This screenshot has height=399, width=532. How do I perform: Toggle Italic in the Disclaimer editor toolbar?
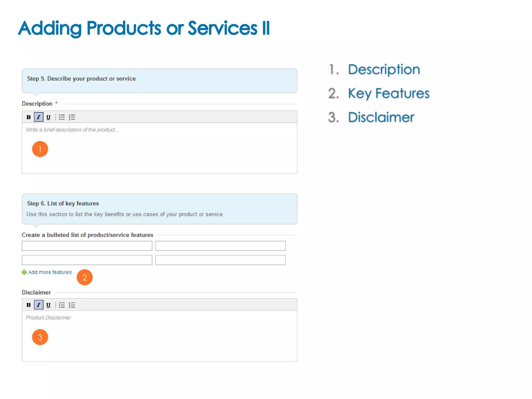pyautogui.click(x=38, y=305)
